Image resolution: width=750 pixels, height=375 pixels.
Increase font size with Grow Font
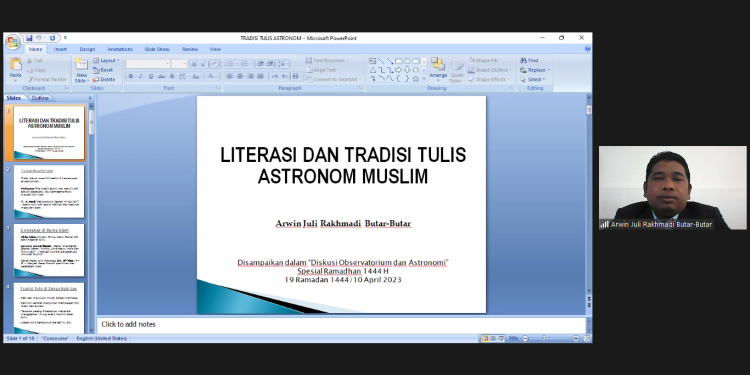pyautogui.click(x=194, y=64)
